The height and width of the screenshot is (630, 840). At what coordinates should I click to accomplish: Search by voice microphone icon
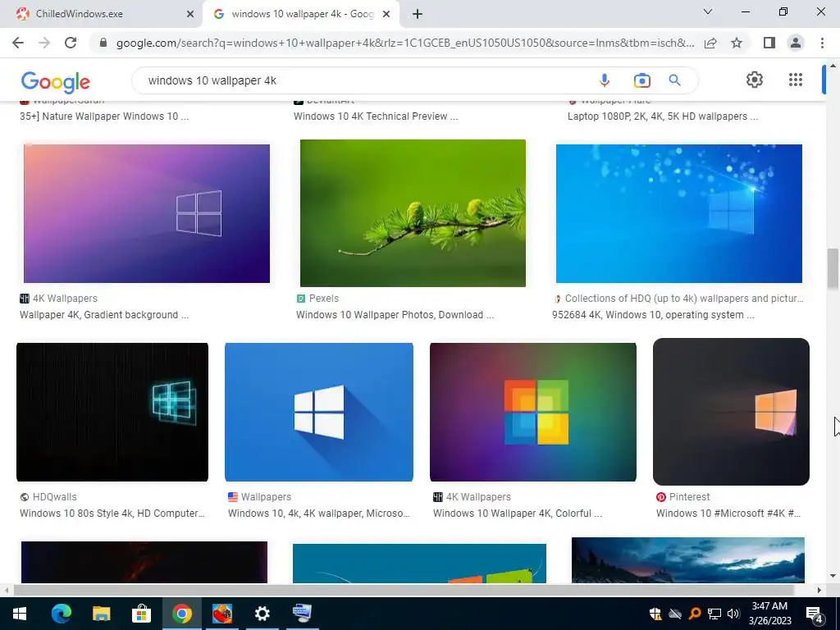point(605,80)
